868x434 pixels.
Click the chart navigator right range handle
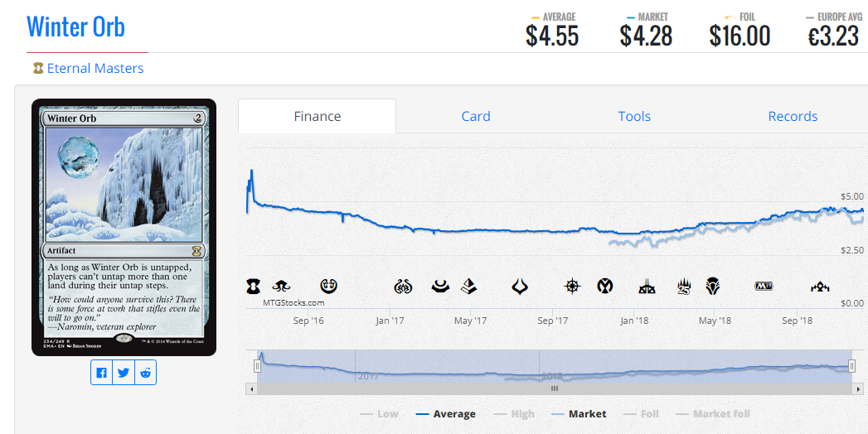(852, 366)
